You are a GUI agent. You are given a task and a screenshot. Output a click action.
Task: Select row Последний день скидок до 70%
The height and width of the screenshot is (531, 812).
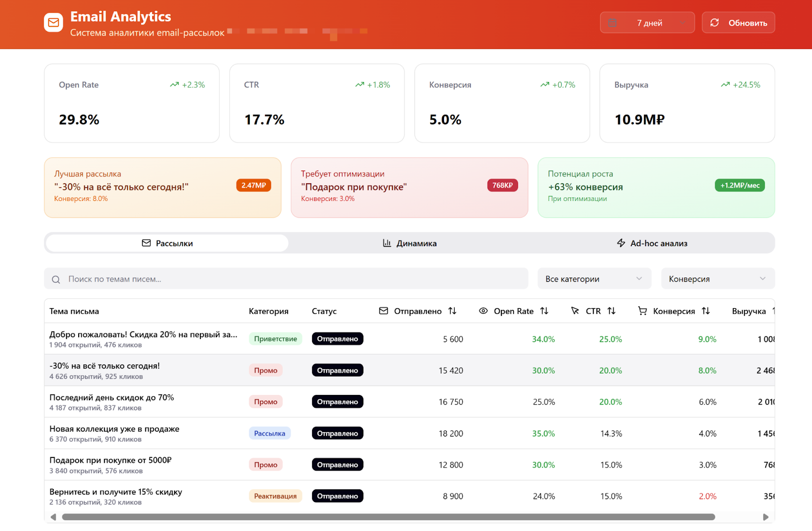410,402
